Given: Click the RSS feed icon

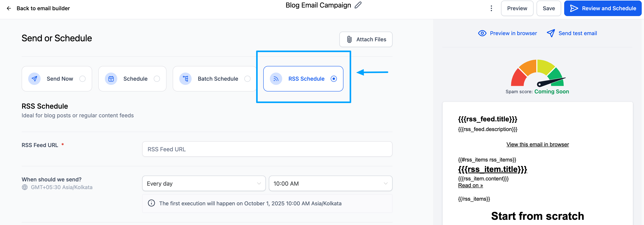Looking at the screenshot, I should point(276,79).
